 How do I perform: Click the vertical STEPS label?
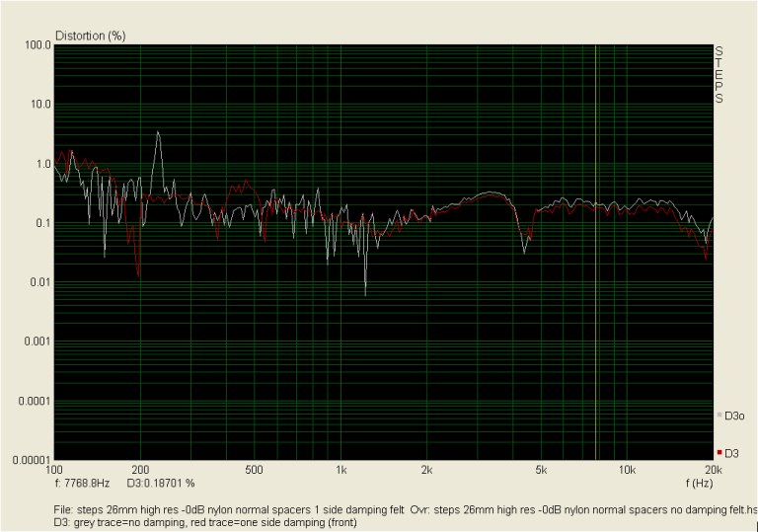click(x=719, y=74)
